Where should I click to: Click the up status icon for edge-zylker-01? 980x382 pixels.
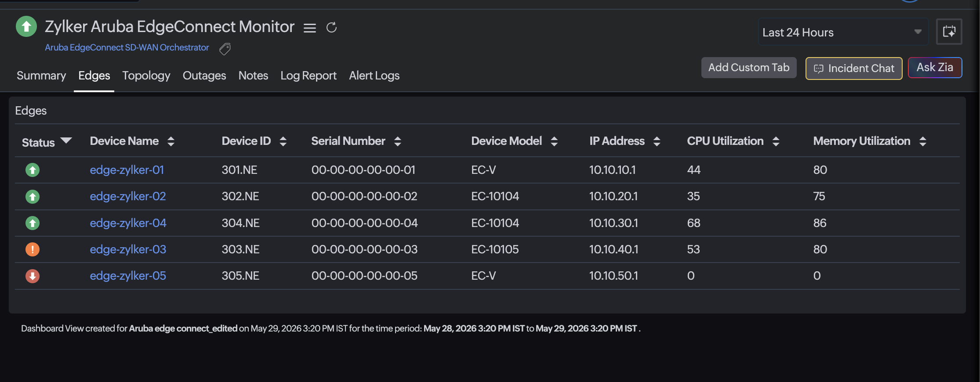(33, 170)
